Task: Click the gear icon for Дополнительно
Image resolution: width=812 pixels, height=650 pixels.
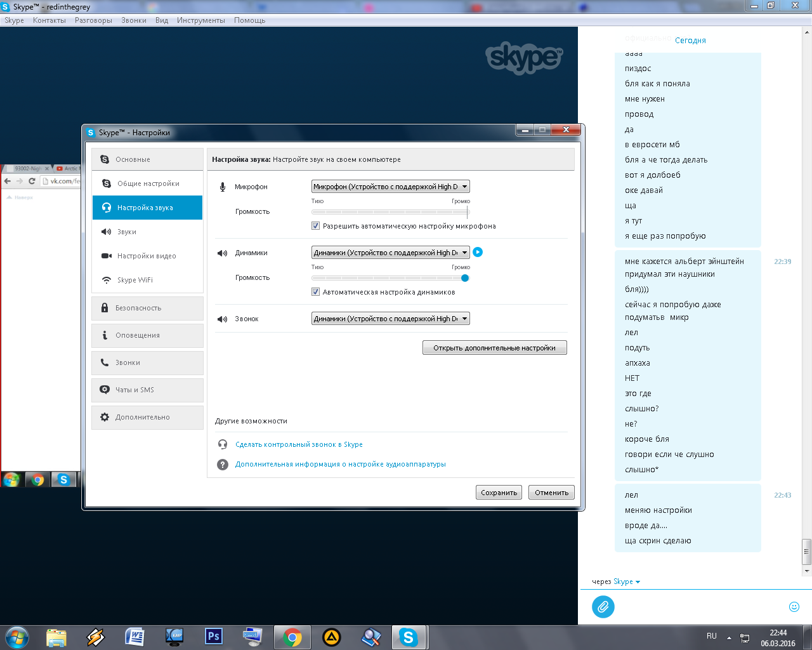Action: tap(105, 417)
